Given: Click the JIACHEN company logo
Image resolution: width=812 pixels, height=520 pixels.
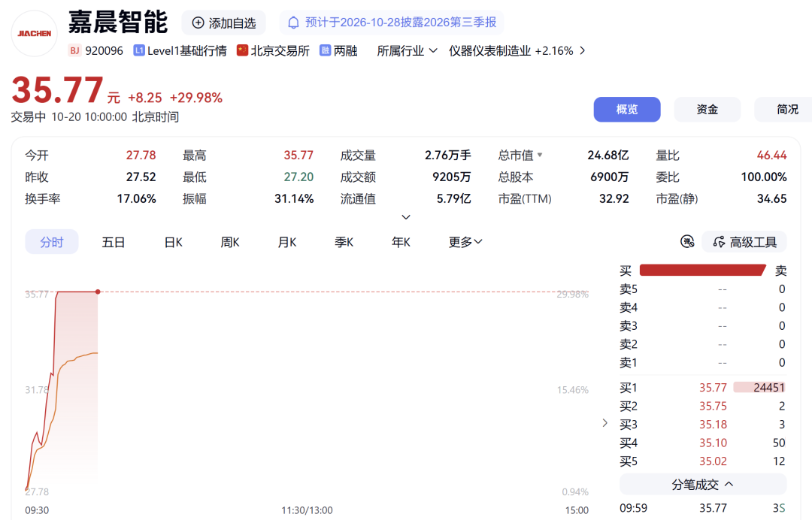Looking at the screenshot, I should [x=34, y=34].
